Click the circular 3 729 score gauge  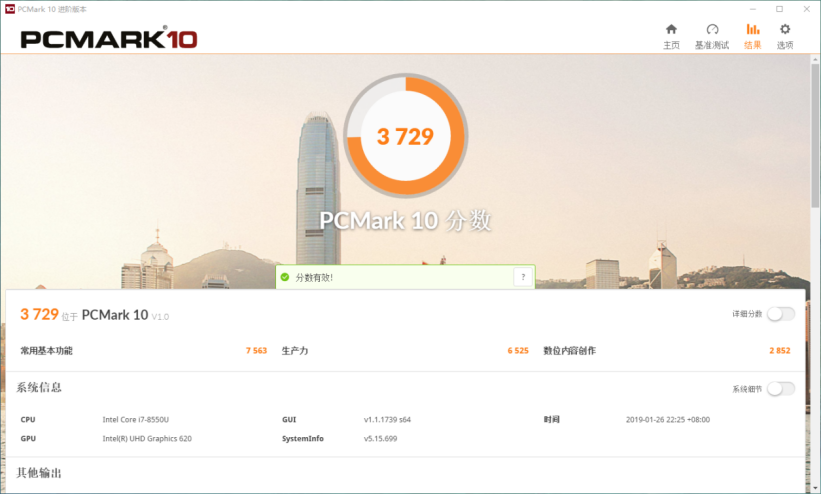[x=406, y=136]
